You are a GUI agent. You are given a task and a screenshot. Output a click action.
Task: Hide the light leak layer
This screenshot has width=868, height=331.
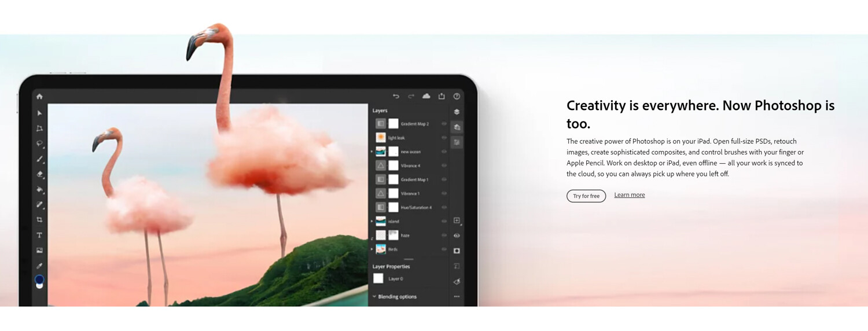pyautogui.click(x=444, y=138)
